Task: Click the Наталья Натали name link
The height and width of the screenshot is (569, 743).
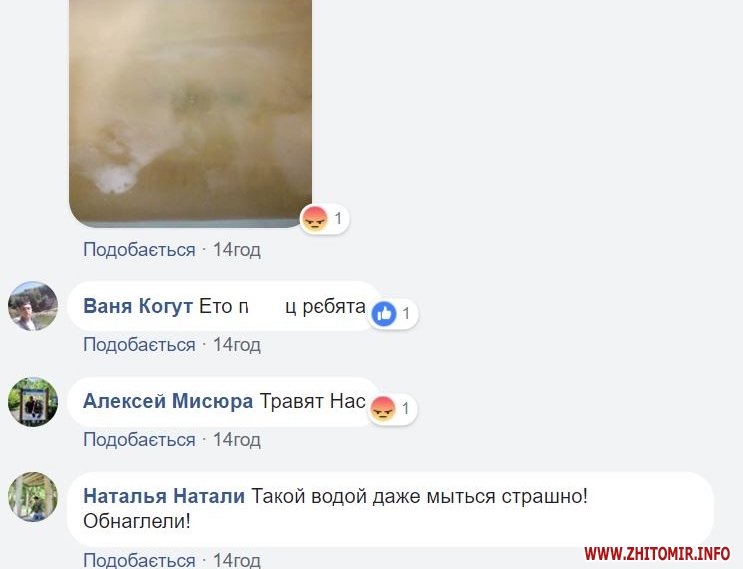Action: [x=164, y=497]
